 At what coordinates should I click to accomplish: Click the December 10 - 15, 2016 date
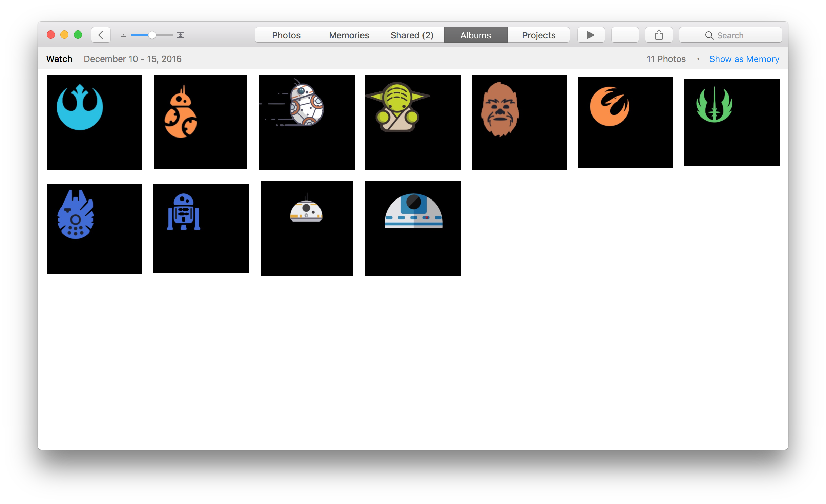tap(133, 59)
